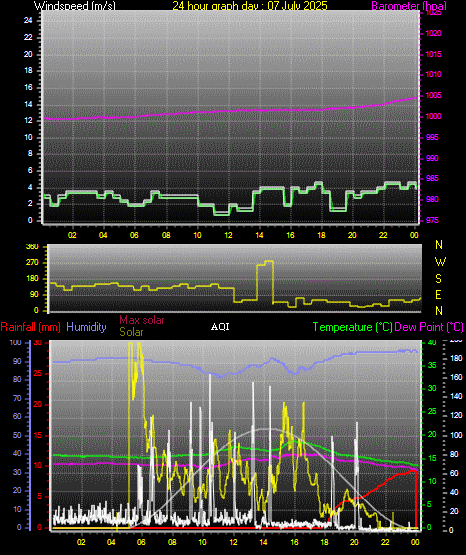
Task: Click the '1005' barometer axis value
Action: 433,96
